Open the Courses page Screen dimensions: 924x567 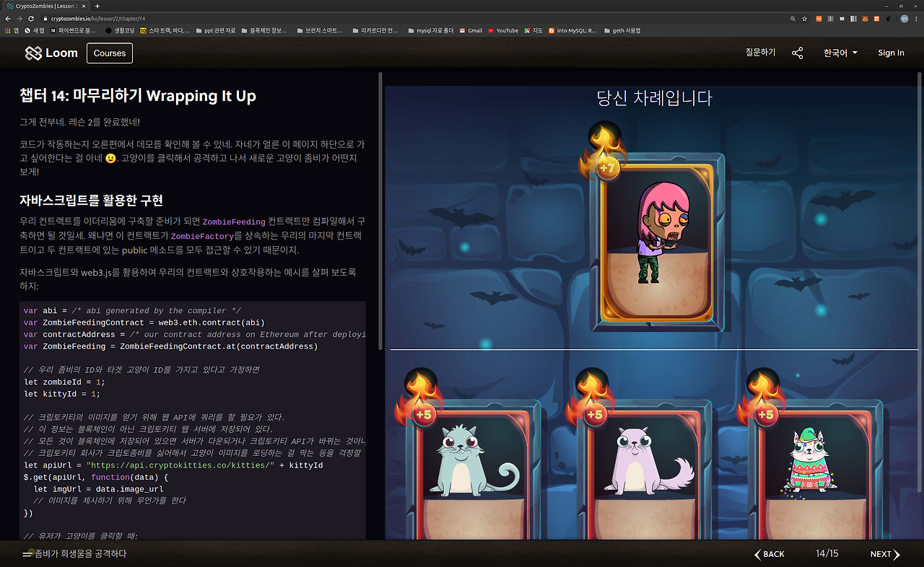(110, 53)
